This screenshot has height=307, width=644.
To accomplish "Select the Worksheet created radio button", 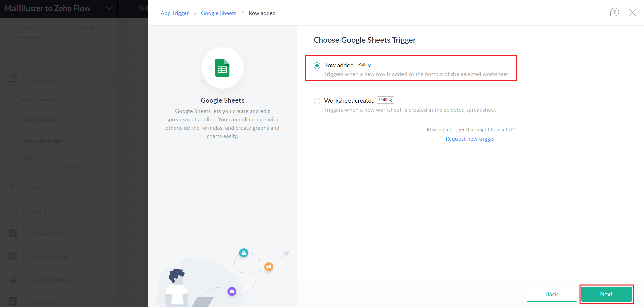I will (317, 101).
